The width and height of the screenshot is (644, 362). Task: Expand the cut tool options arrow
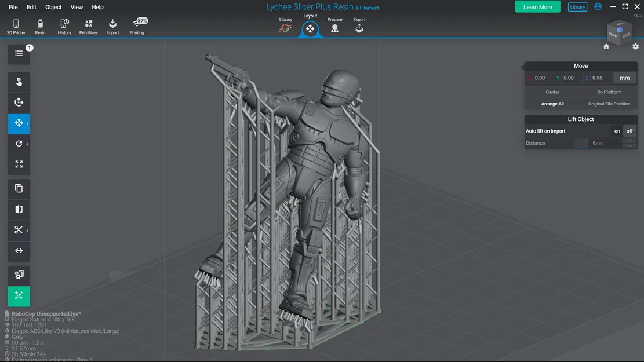pyautogui.click(x=27, y=230)
